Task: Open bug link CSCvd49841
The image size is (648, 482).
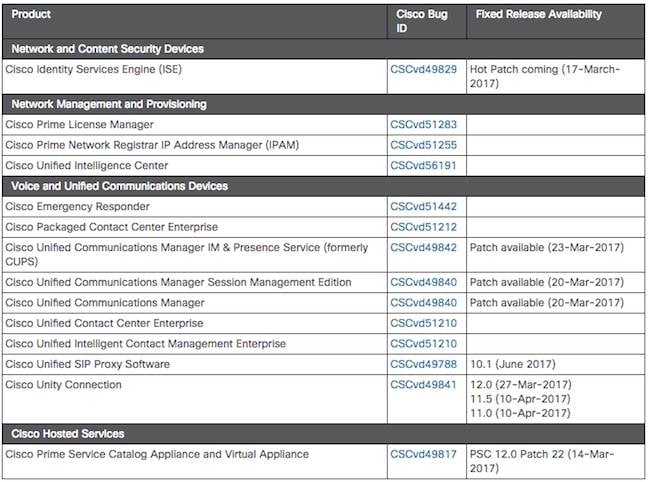Action: click(423, 385)
